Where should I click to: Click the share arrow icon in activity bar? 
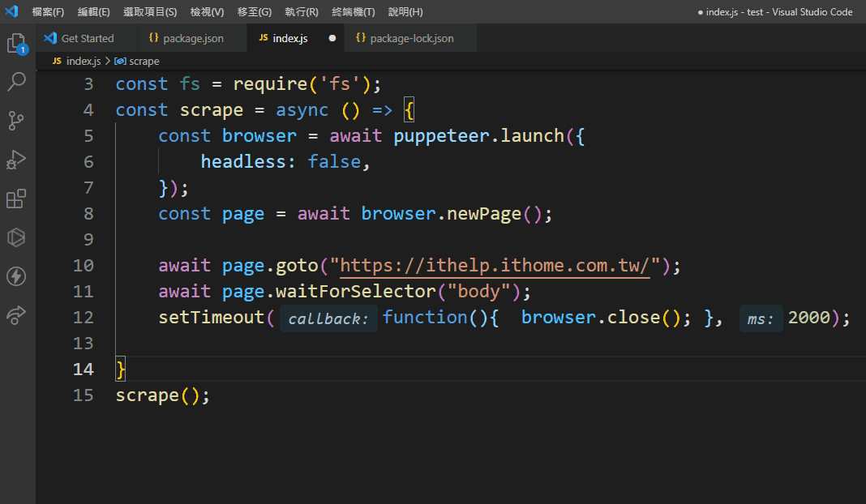tap(16, 315)
